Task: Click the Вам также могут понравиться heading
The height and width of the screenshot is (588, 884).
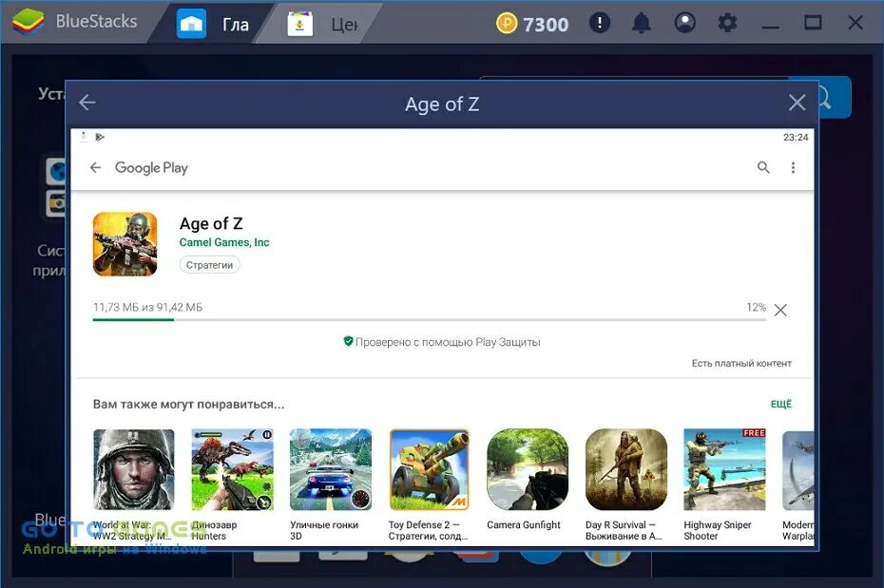Action: point(189,405)
